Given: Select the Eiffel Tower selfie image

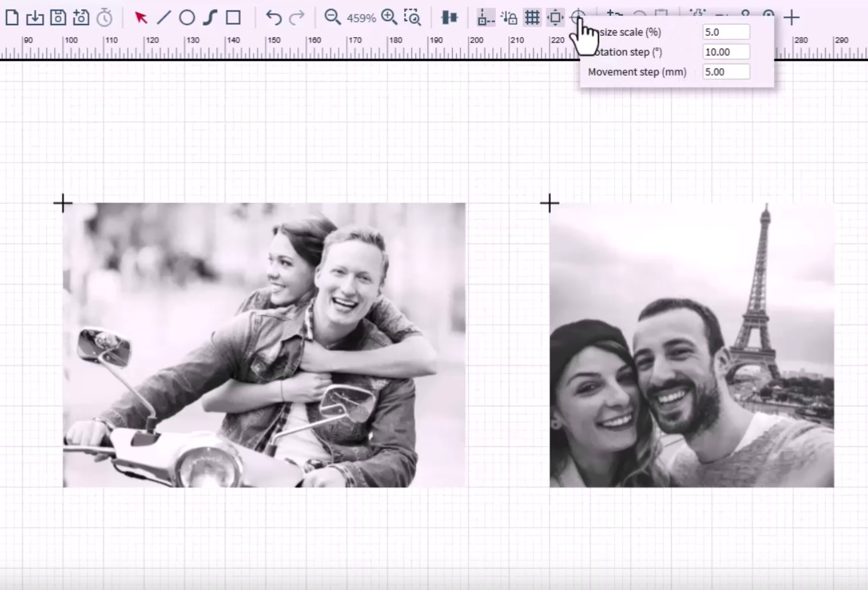Looking at the screenshot, I should 691,345.
